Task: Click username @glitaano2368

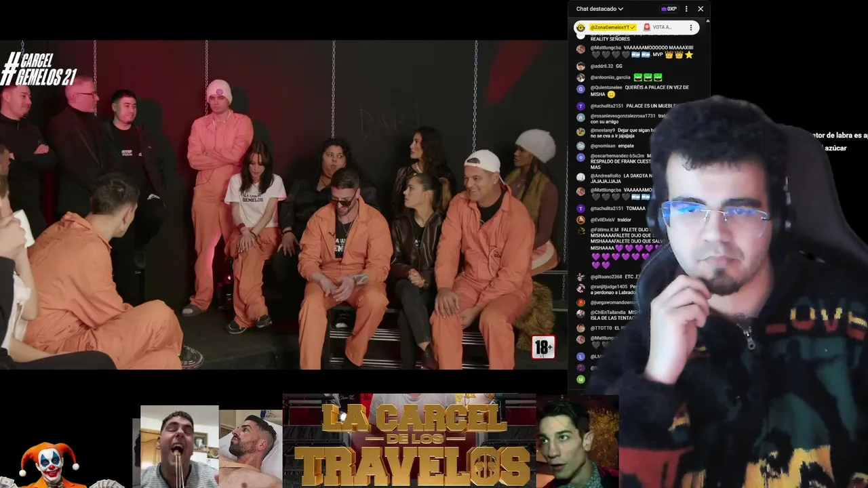Action: click(606, 277)
